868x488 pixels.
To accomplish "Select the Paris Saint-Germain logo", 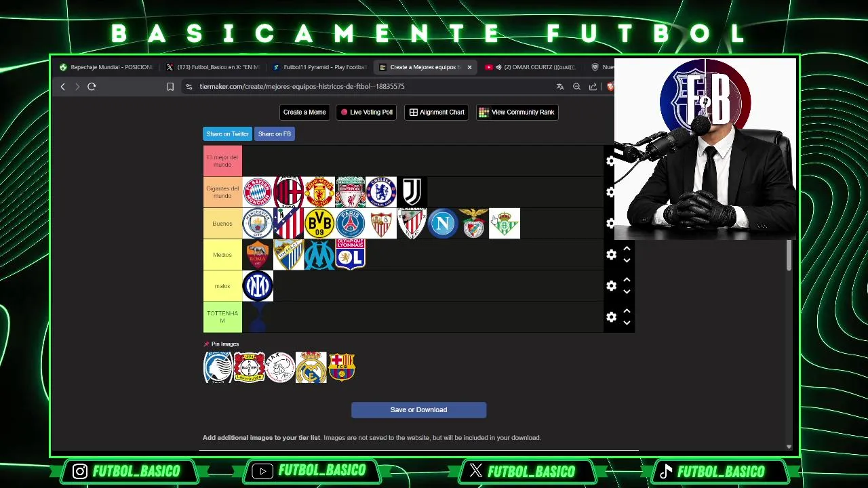I will (x=351, y=224).
